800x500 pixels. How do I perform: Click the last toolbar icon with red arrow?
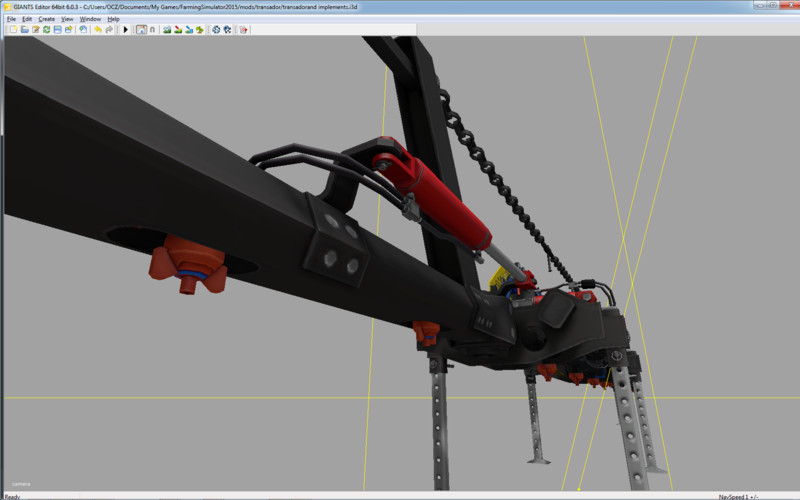pyautogui.click(x=244, y=30)
